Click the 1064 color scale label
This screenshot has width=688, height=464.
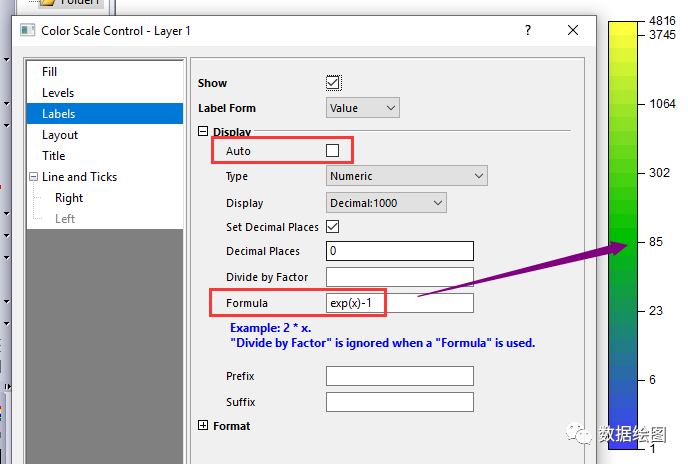coord(662,104)
